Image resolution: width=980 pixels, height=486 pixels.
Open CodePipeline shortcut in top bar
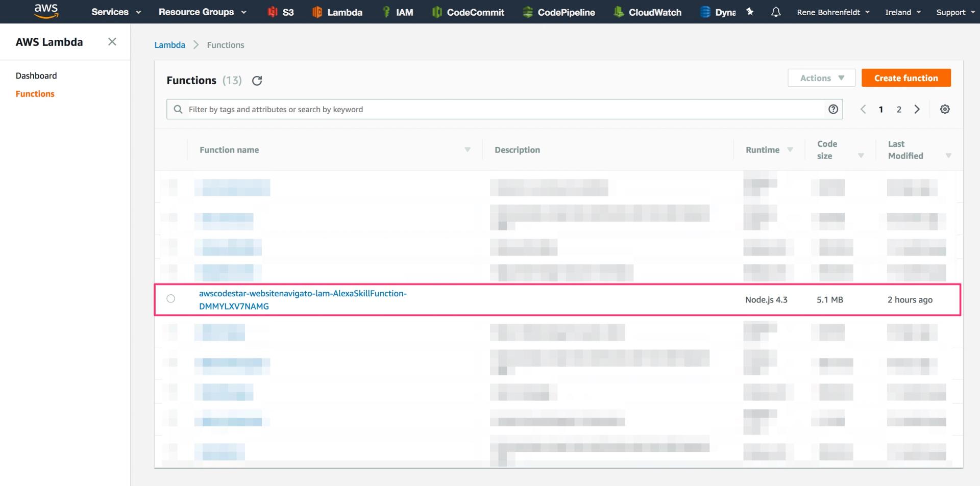(x=559, y=12)
